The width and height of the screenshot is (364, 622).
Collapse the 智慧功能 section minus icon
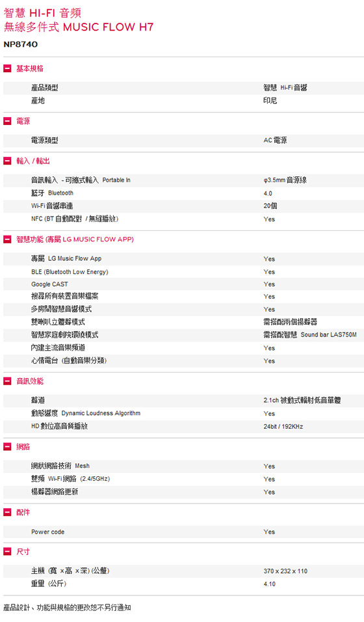[x=7, y=239]
